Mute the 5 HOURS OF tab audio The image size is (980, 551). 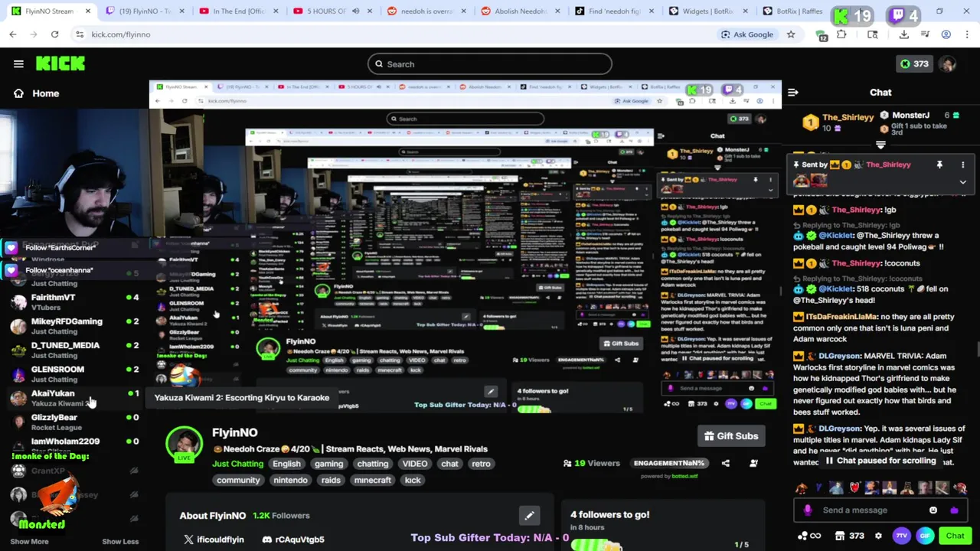pos(355,11)
